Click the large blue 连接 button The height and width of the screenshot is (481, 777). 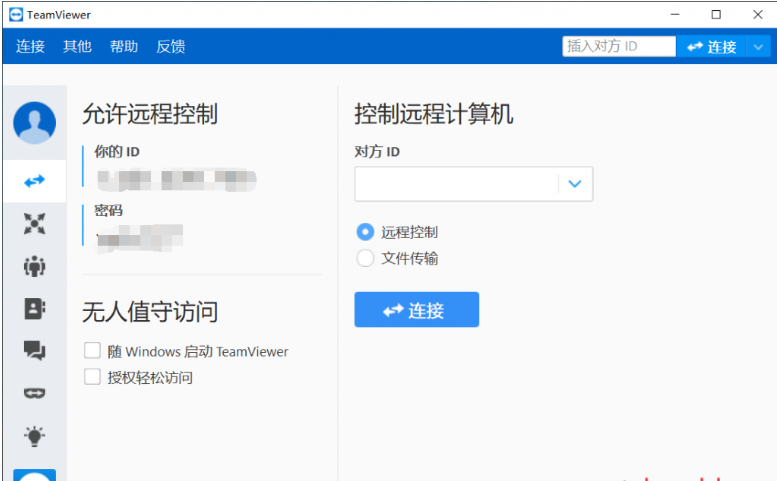pos(417,310)
